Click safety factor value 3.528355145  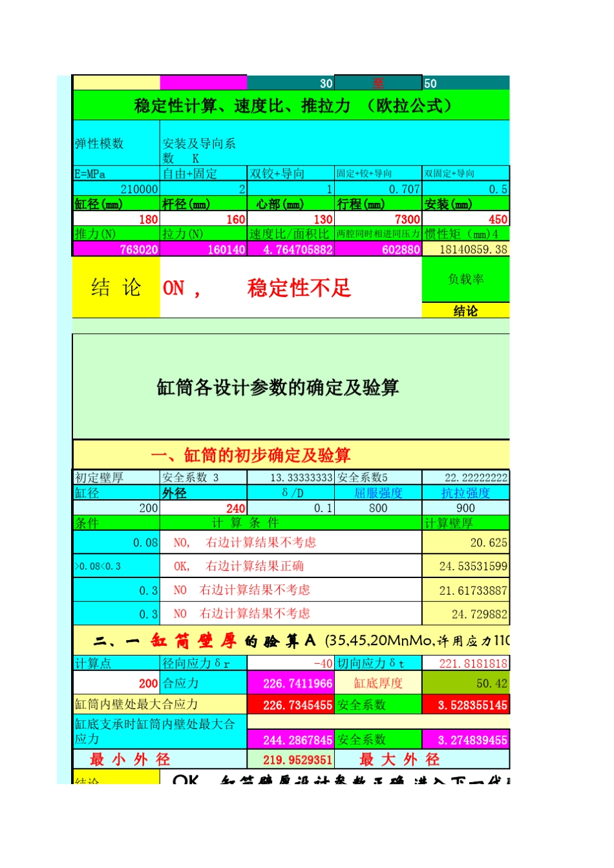[x=466, y=705]
